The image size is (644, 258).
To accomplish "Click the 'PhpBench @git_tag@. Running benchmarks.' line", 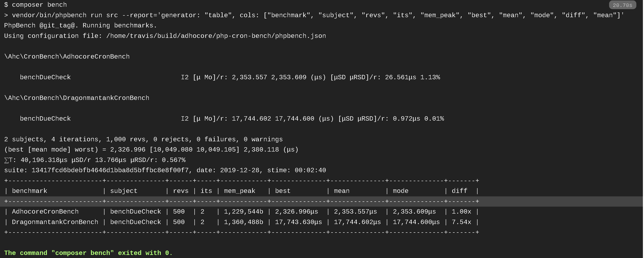I will point(80,26).
